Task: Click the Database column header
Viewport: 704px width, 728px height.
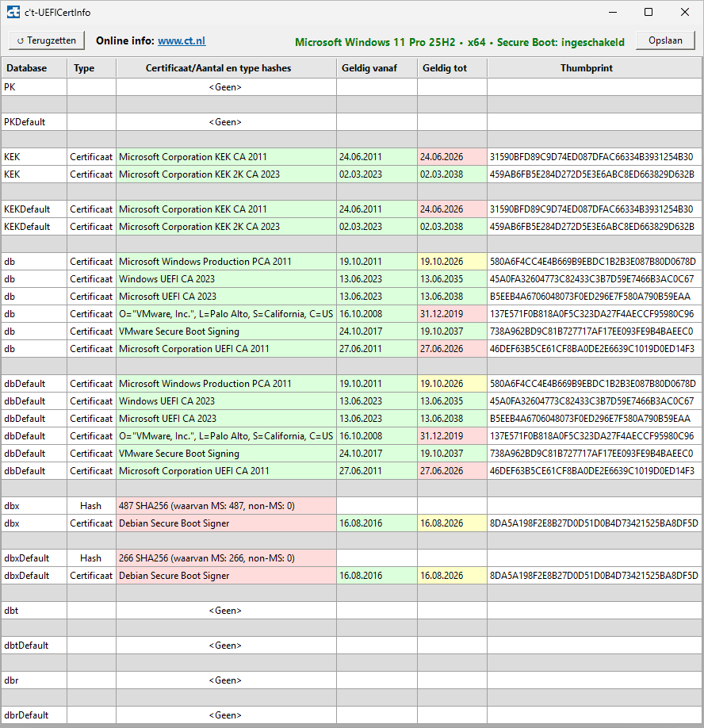Action: [x=34, y=67]
